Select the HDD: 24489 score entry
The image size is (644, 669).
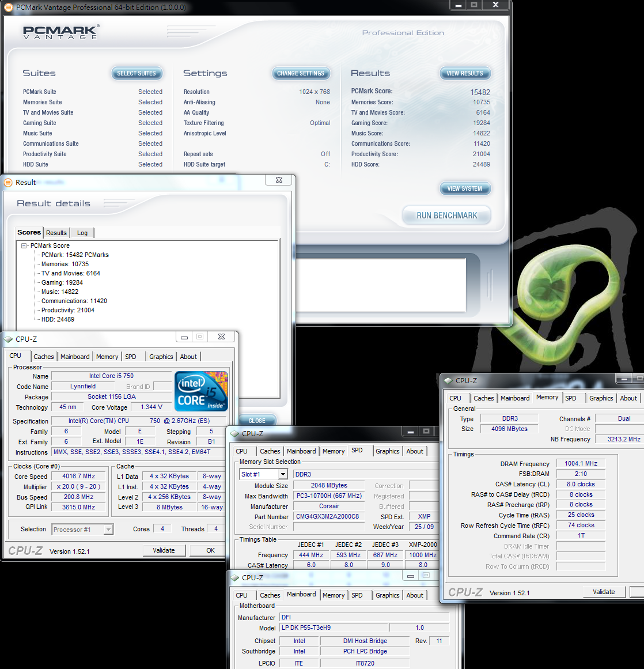[58, 319]
